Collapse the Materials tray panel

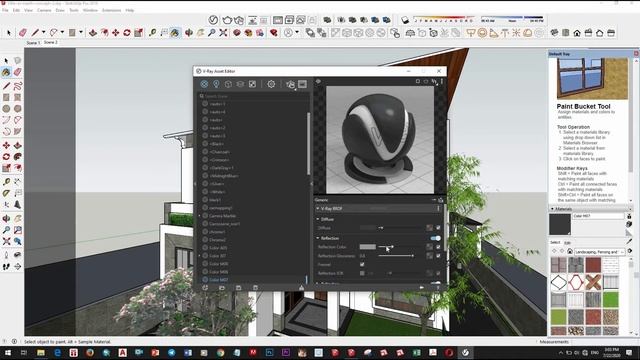point(553,209)
